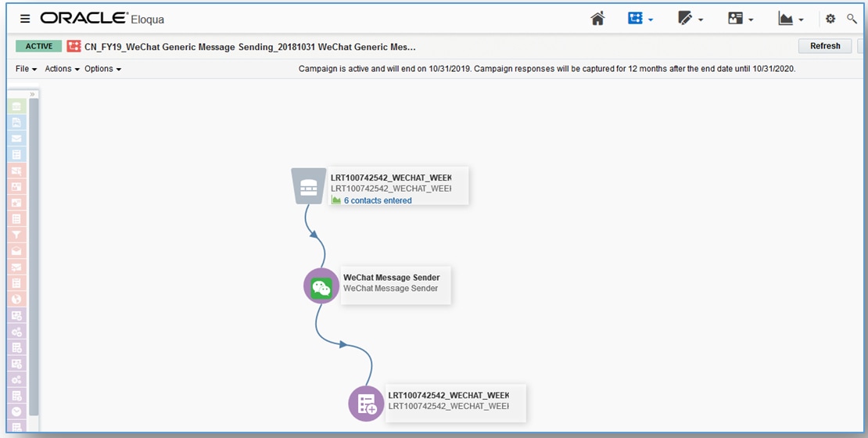Click the purple add-to-list step icon

coord(366,404)
